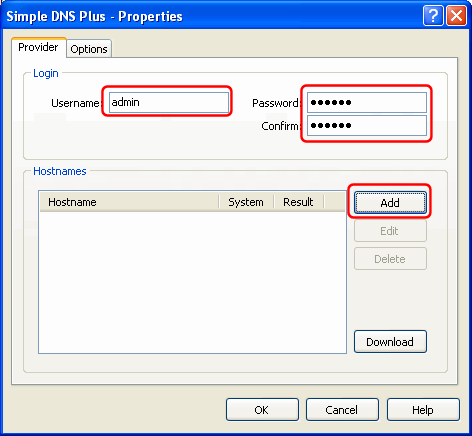Click the question mark help icon
472x436 pixels.
[x=433, y=16]
